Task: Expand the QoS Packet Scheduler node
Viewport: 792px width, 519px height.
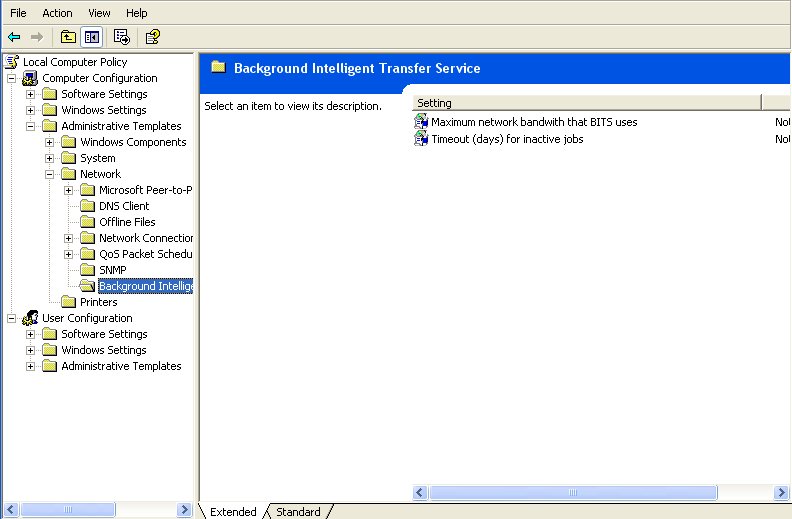Action: coord(68,254)
